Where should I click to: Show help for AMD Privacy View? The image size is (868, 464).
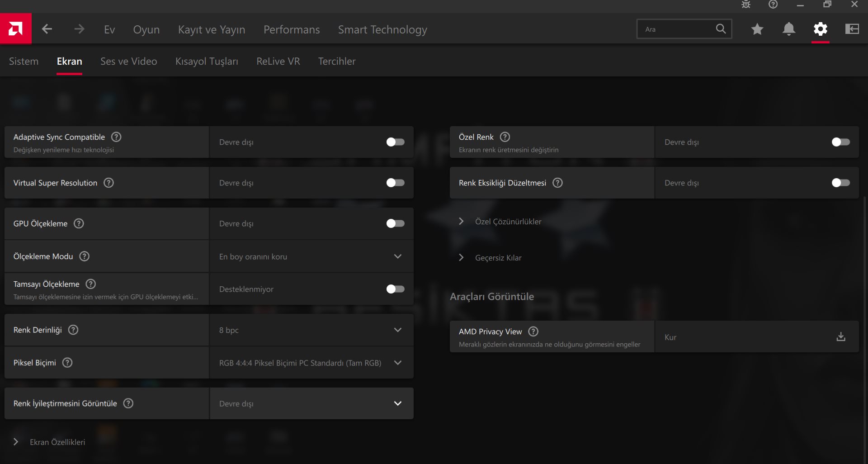click(533, 331)
